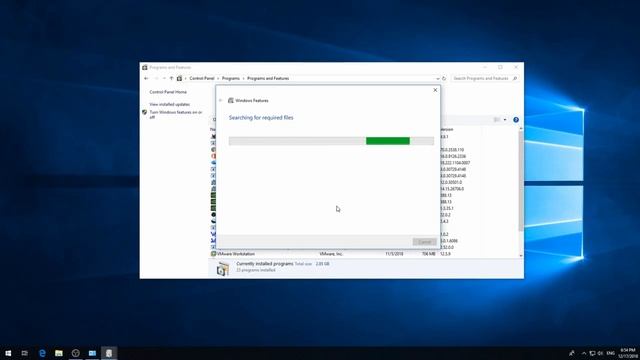
Task: Click the back arrow in Windows Features dialog
Action: pos(221,100)
